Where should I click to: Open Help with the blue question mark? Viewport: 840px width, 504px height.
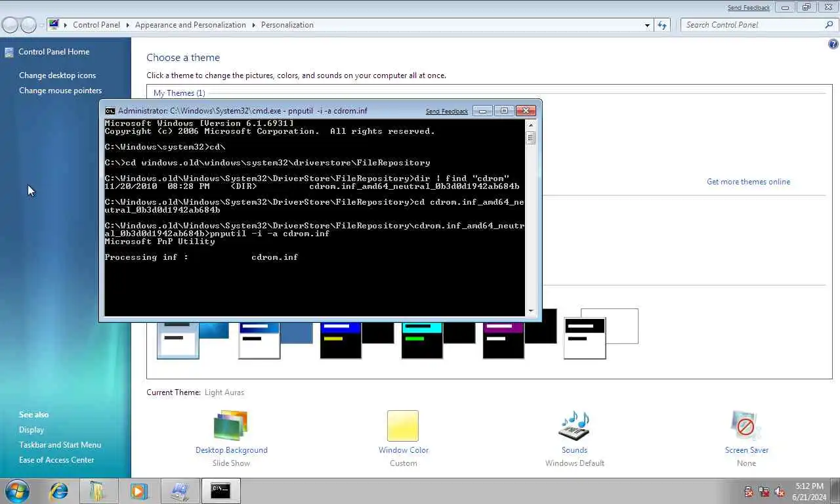833,45
